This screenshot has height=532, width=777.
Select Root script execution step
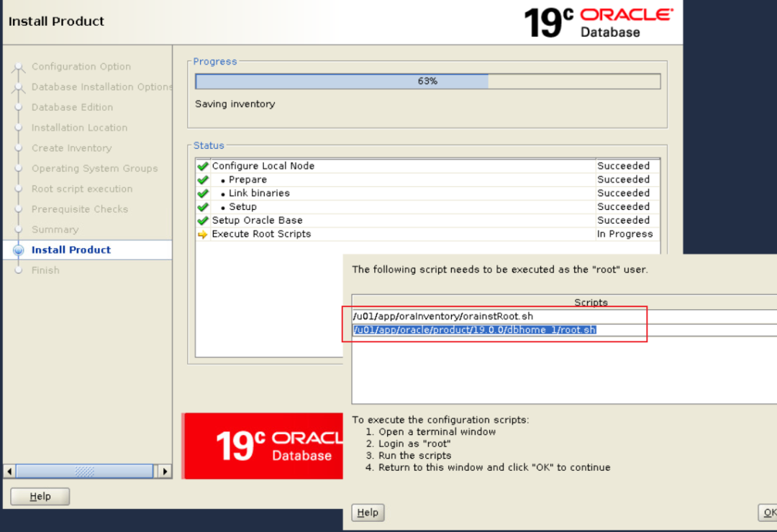pyautogui.click(x=82, y=189)
